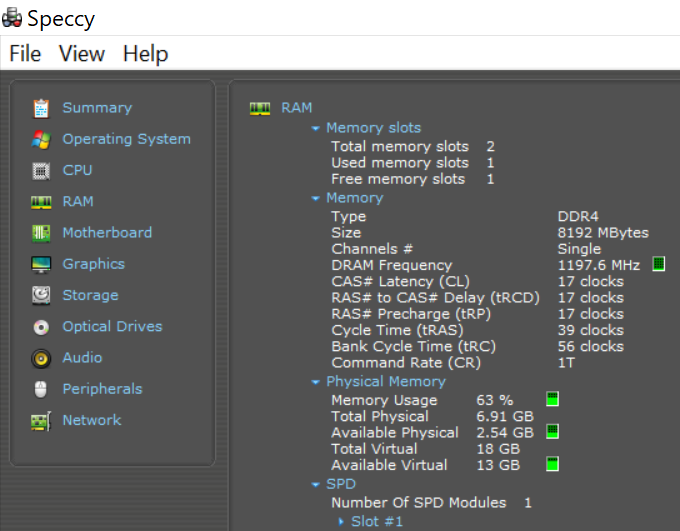Click the 8192 MBytes size value

point(603,233)
